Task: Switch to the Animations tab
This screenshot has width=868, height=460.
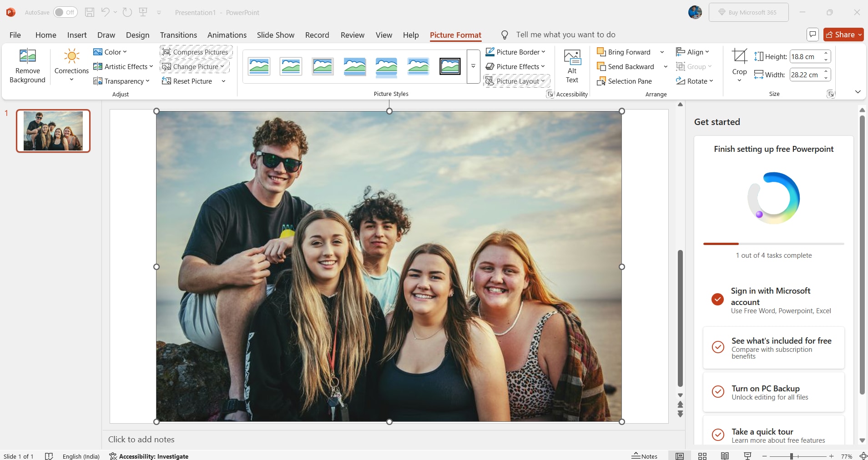Action: [x=227, y=35]
